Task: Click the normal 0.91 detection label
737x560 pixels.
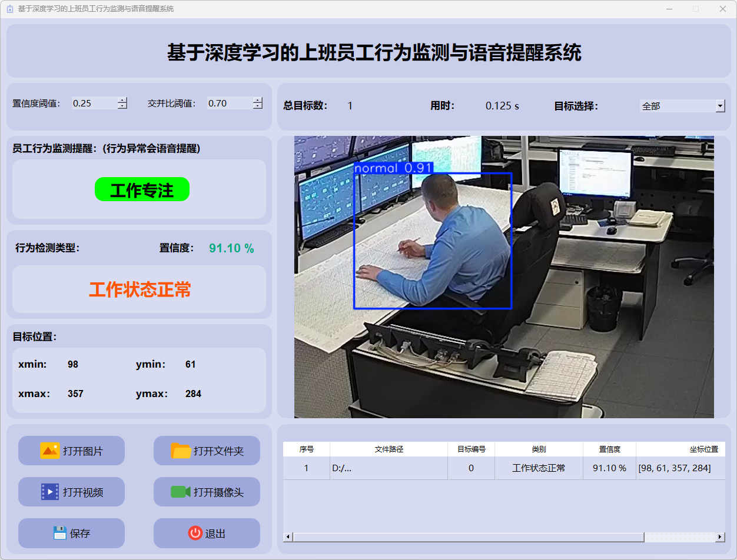Action: 393,168
